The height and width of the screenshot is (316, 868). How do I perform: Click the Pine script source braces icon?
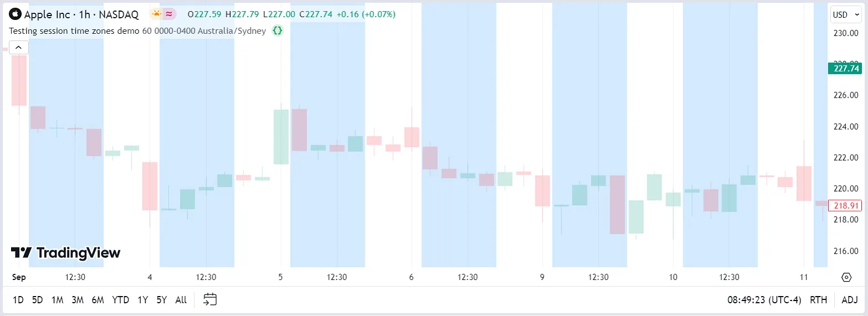click(278, 31)
